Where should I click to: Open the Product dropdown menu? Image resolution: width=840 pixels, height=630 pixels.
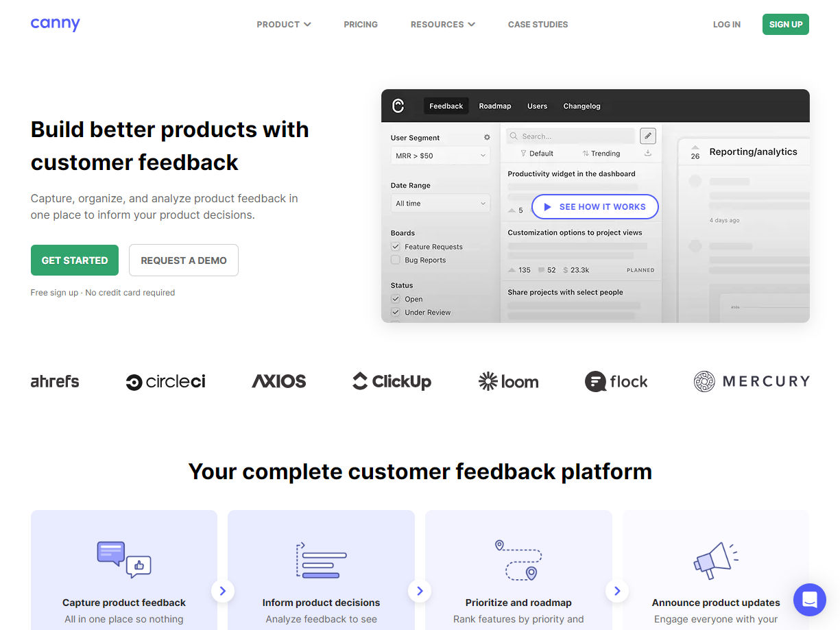click(x=284, y=25)
